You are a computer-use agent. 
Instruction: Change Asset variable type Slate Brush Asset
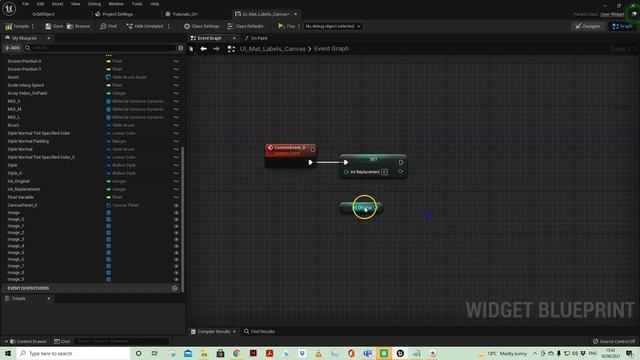(x=127, y=77)
